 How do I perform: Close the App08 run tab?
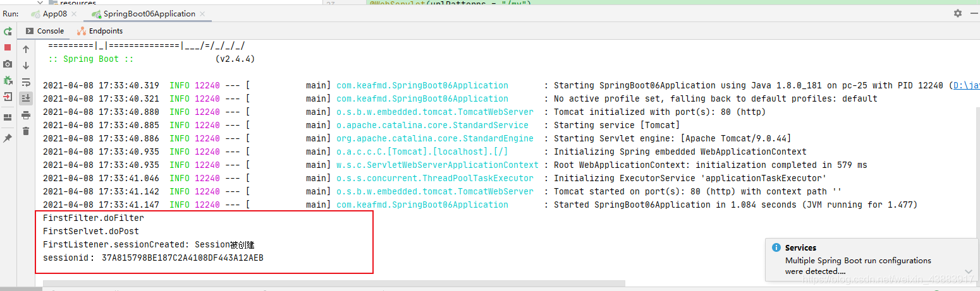pos(74,14)
